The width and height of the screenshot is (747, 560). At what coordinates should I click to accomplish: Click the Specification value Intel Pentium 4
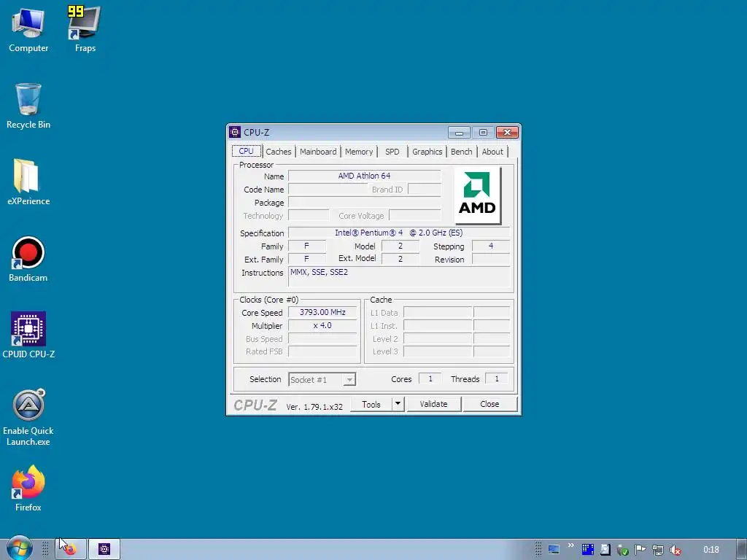[x=399, y=233]
